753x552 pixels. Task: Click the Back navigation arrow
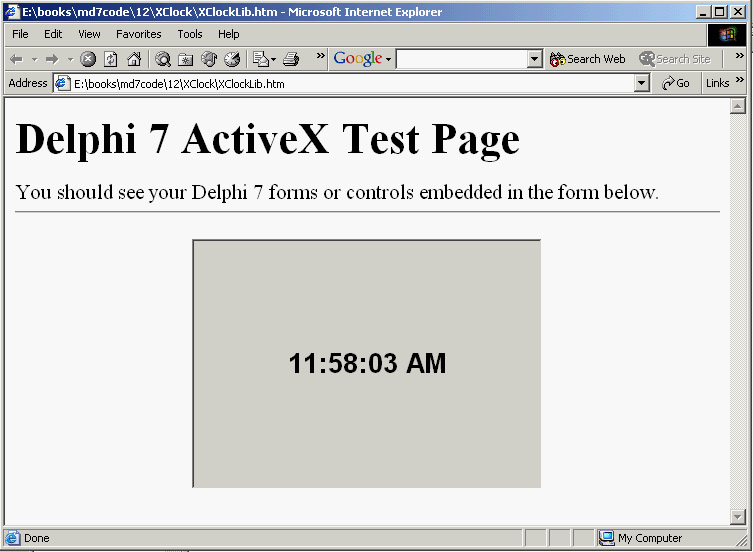16,59
